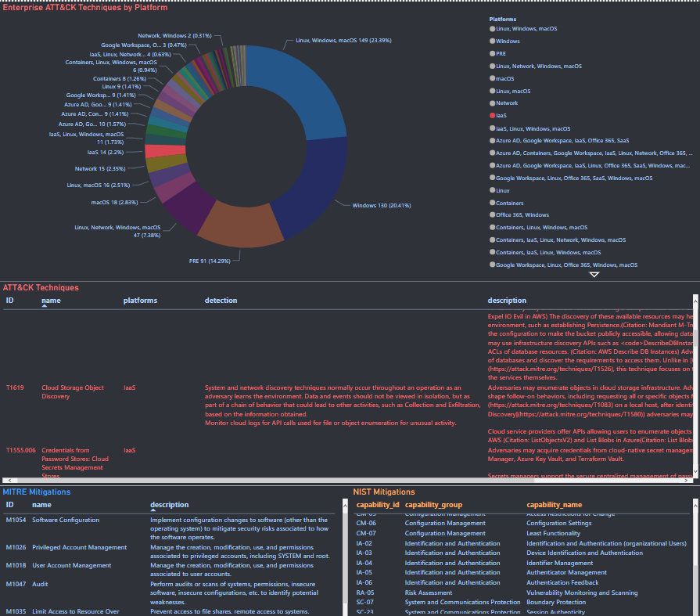This screenshot has width=700, height=616.
Task: Select the macOS platform slicer option
Action: click(x=502, y=78)
